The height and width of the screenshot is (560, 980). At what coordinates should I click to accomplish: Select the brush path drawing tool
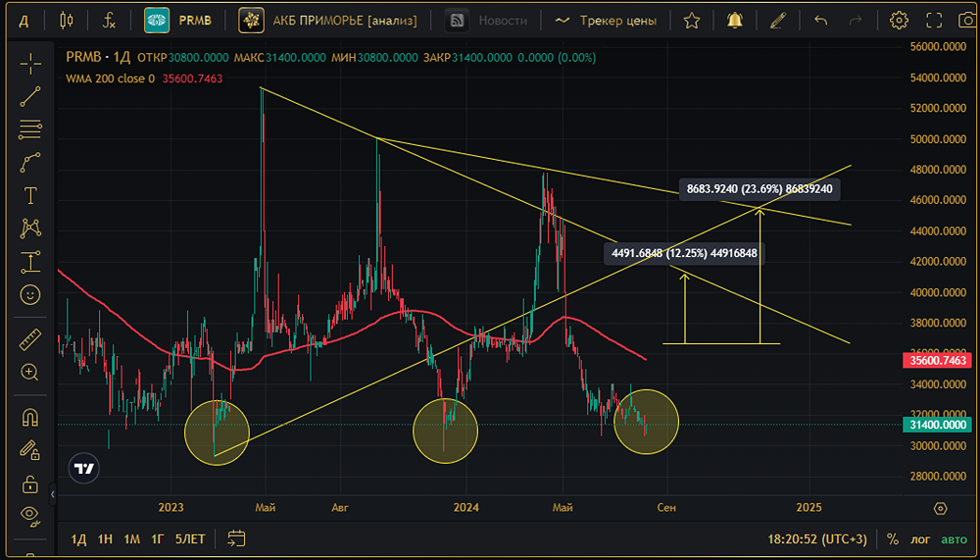click(30, 163)
